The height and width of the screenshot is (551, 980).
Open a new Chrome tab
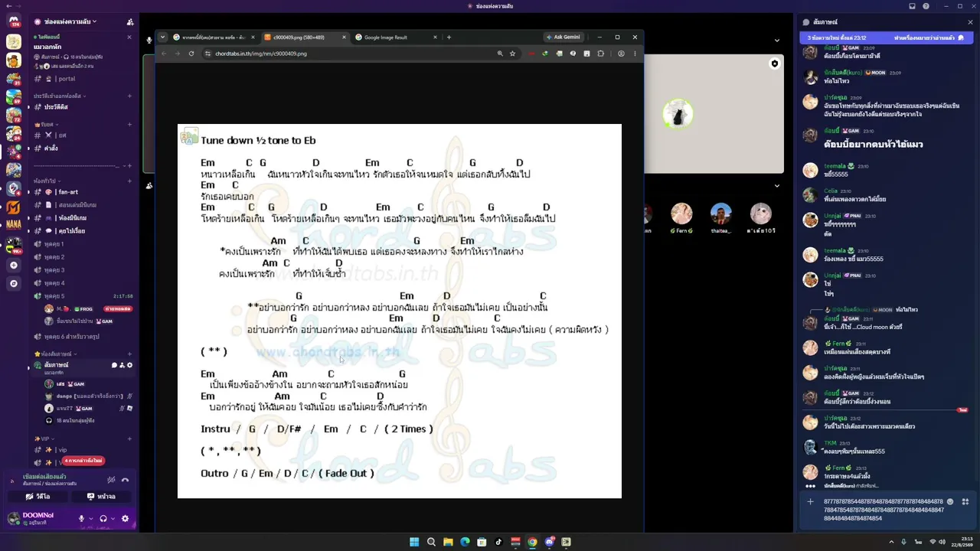449,37
